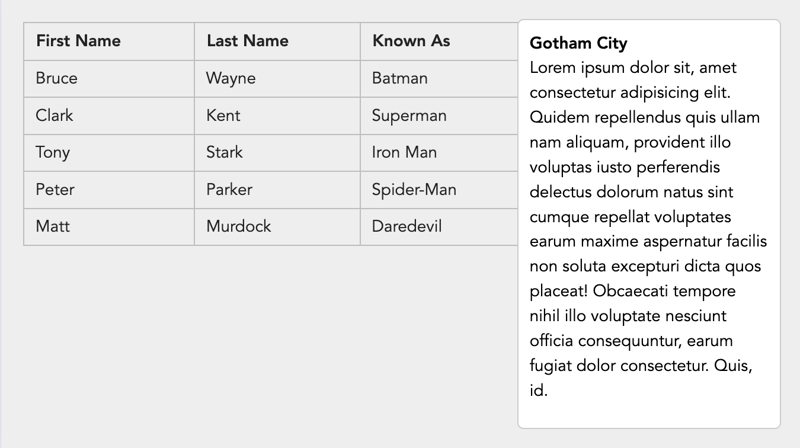Click the Last Name column header
Image resolution: width=800 pixels, height=448 pixels.
tap(277, 41)
